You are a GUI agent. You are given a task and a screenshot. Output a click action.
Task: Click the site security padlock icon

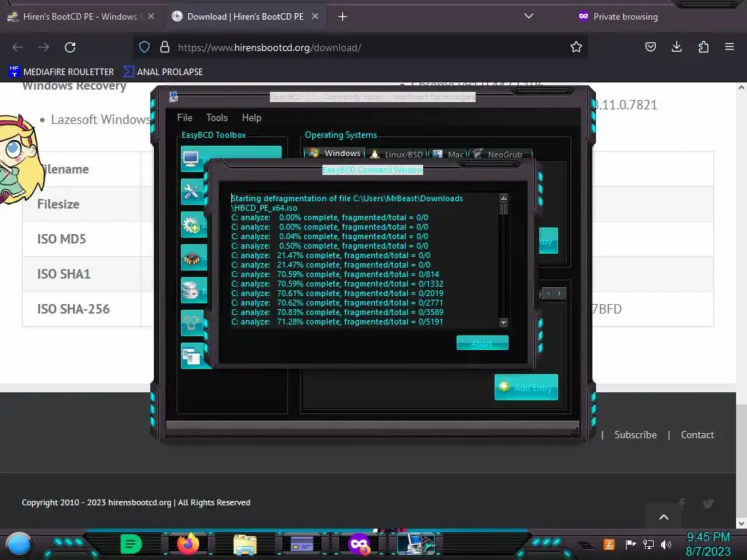165,47
